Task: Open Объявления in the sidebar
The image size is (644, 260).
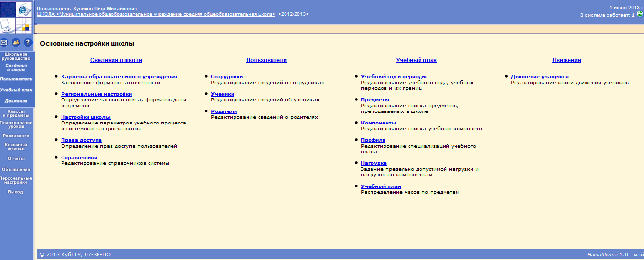Action: click(x=16, y=169)
